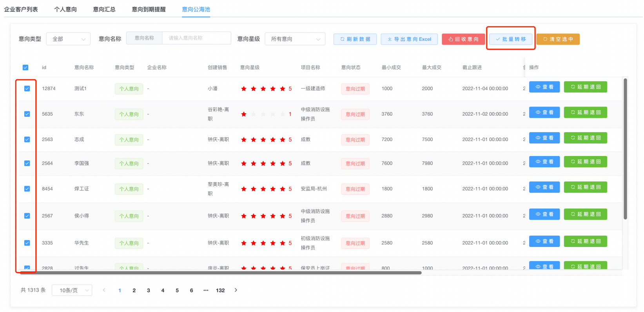The width and height of the screenshot is (644, 312).
Task: Go to page 3 in pagination
Action: click(x=149, y=290)
